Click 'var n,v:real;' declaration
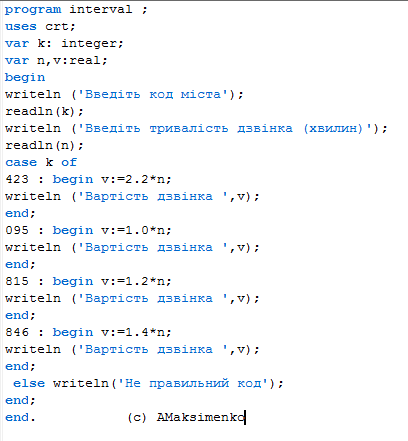 (56, 60)
